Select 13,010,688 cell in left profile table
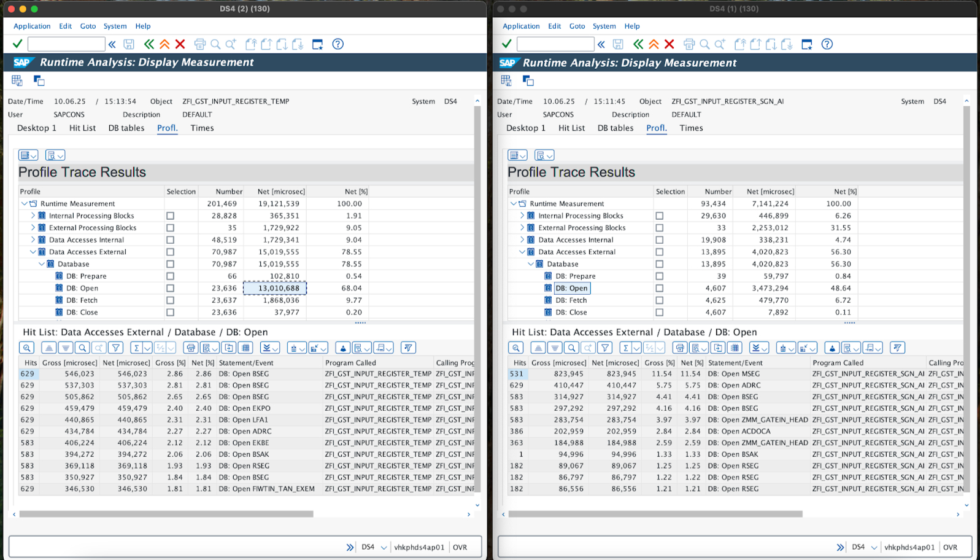Image resolution: width=980 pixels, height=560 pixels. [275, 288]
